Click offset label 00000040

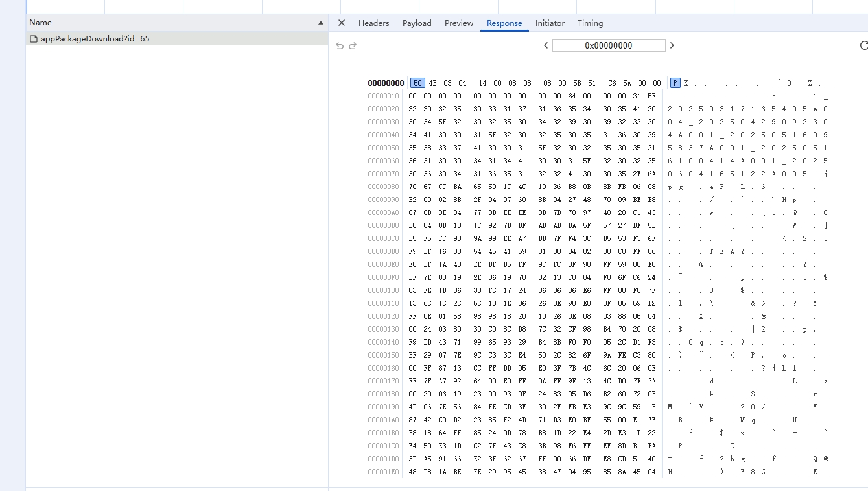(384, 135)
